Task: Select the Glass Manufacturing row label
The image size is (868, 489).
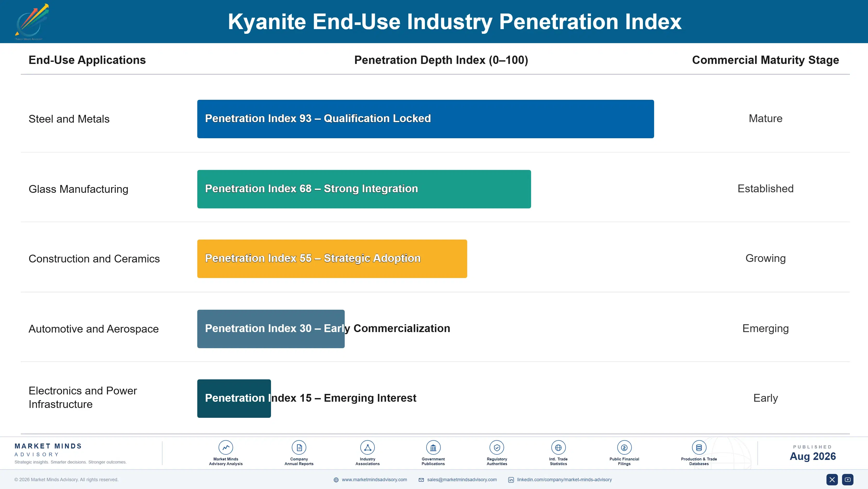Action: point(78,189)
